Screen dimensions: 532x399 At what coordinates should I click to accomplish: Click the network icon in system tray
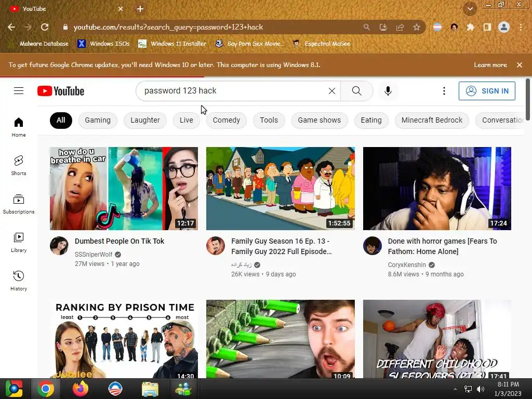[468, 389]
